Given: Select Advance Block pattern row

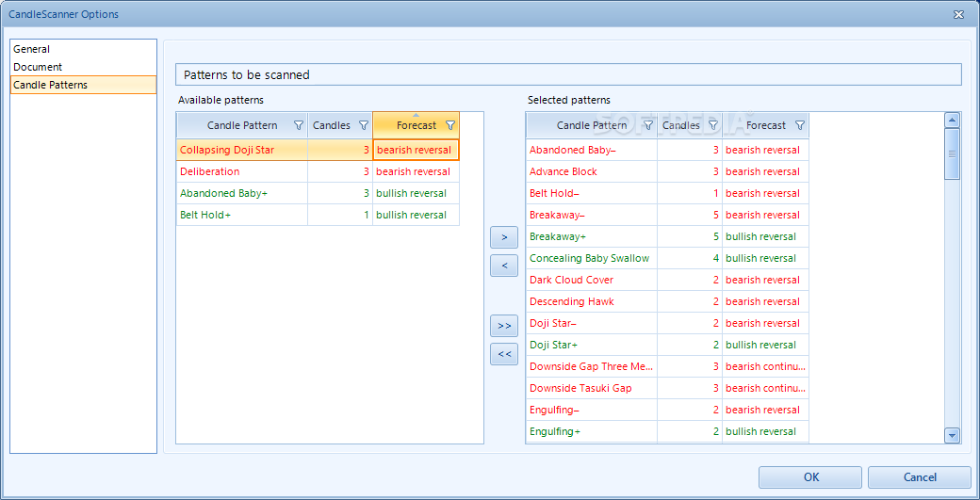Looking at the screenshot, I should tap(667, 171).
